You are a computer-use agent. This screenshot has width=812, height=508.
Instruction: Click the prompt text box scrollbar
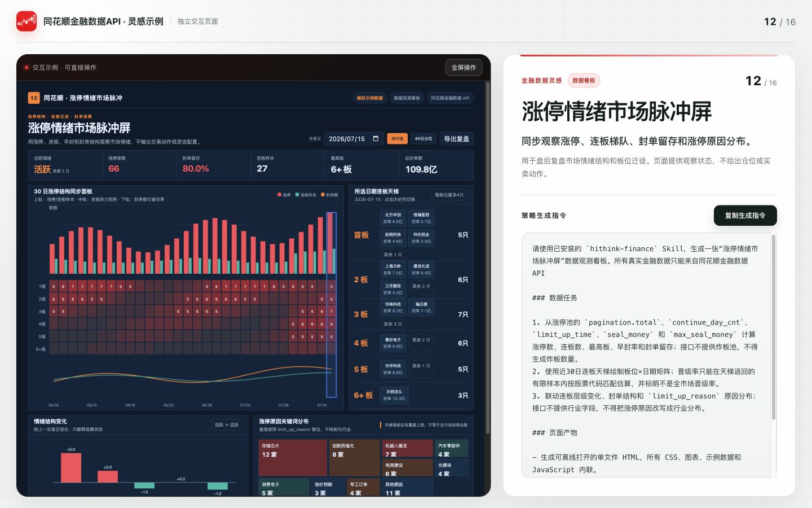tap(773, 327)
